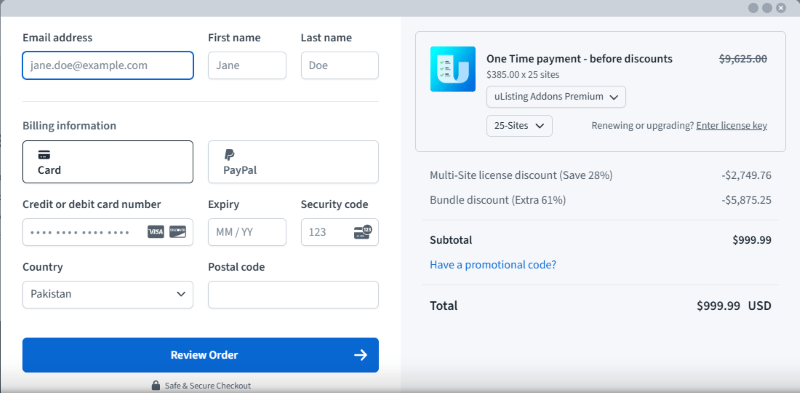This screenshot has height=393, width=800.
Task: Click the arrow icon on Review Order
Action: pyautogui.click(x=361, y=355)
